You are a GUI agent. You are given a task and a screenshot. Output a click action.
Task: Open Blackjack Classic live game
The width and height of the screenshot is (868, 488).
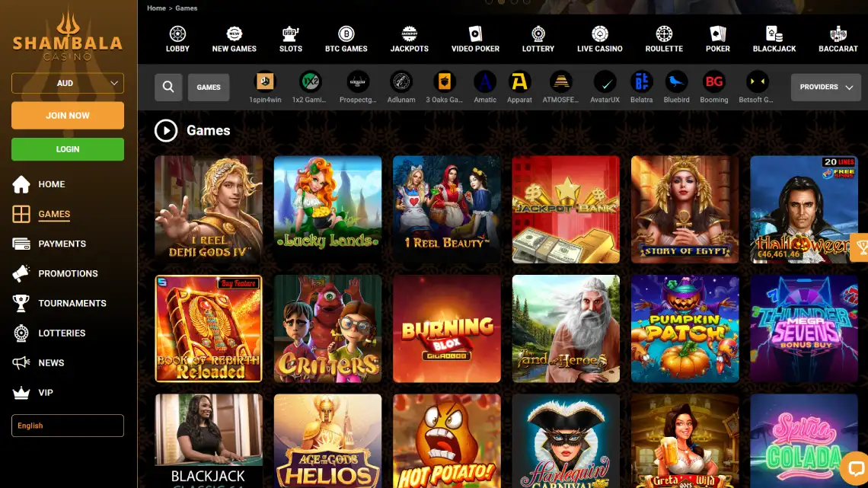209,441
